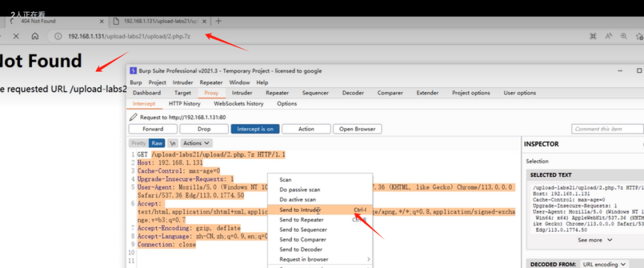
Task: Select Send to Repeater in context menu
Action: point(320,220)
